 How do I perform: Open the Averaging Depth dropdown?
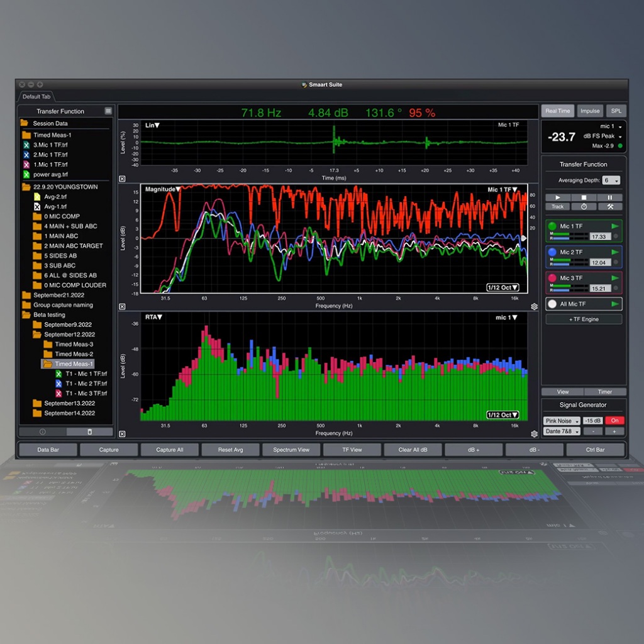tap(611, 180)
